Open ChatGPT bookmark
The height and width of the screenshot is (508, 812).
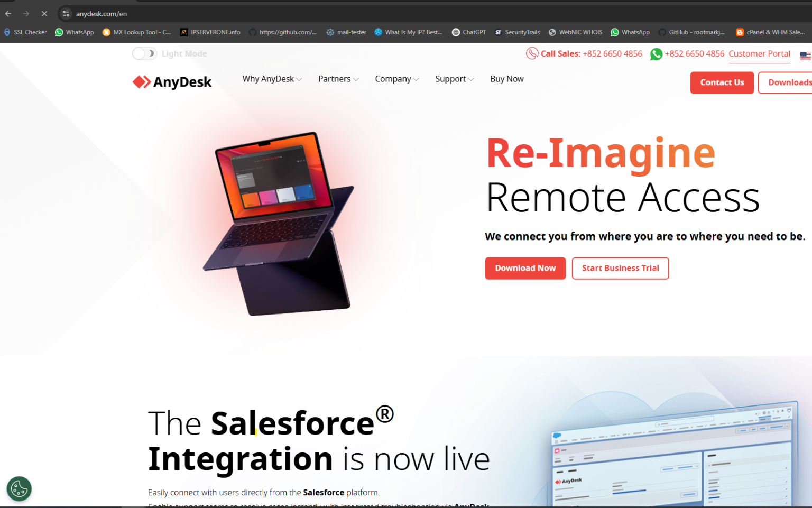coord(468,32)
